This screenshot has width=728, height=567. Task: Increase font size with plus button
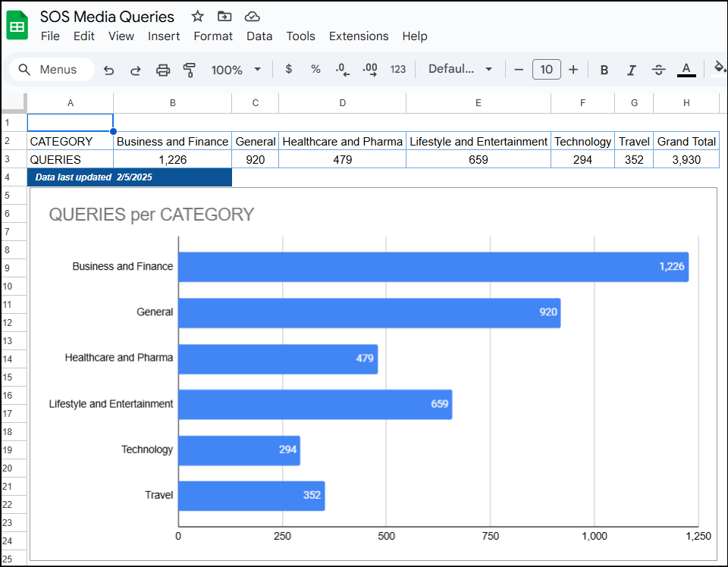[x=573, y=70]
